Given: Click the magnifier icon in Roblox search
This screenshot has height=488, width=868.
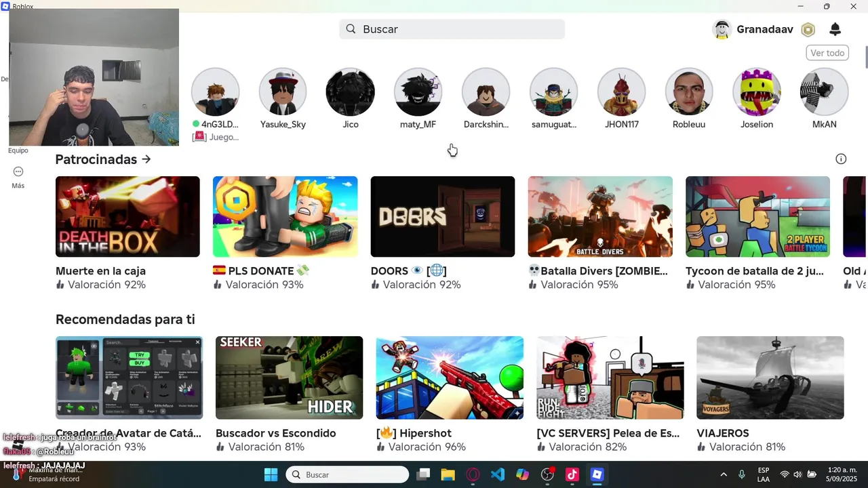Looking at the screenshot, I should coord(351,29).
